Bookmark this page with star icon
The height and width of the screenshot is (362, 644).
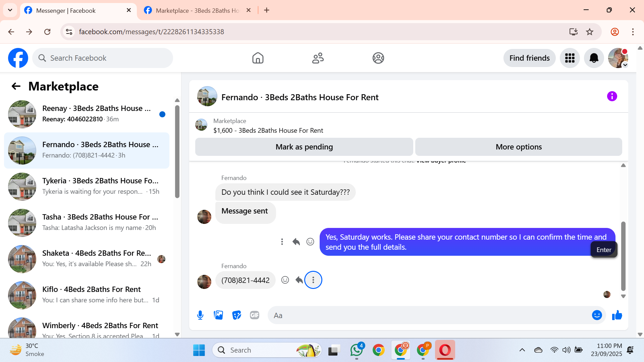point(590,32)
